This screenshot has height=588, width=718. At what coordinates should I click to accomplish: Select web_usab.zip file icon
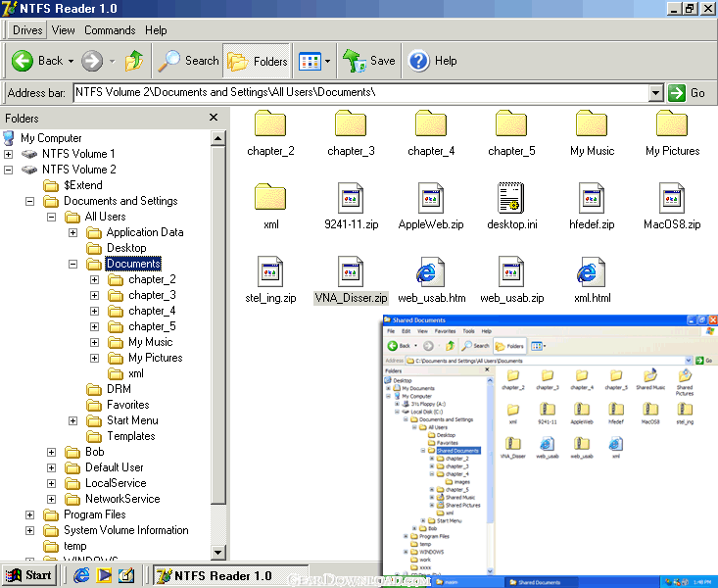[511, 271]
